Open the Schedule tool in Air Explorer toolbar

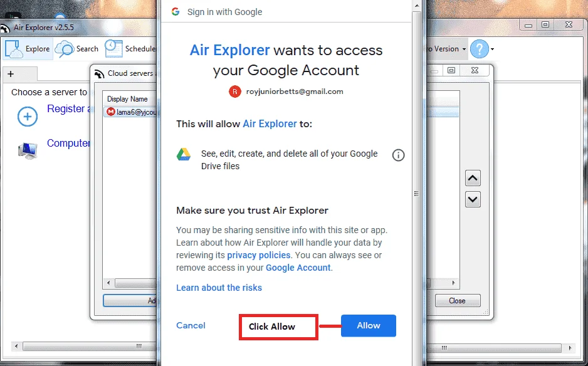pos(130,49)
